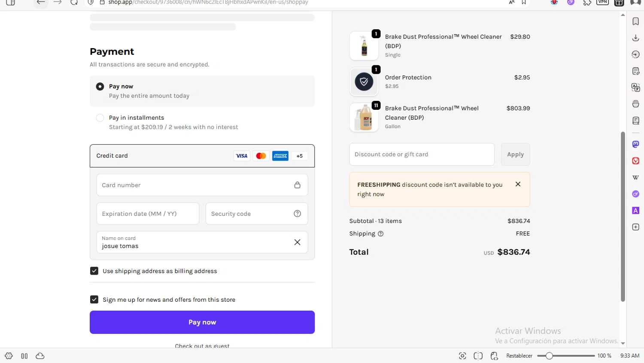The height and width of the screenshot is (363, 644).
Task: Open the History panel in the sidebar
Action: [x=635, y=54]
